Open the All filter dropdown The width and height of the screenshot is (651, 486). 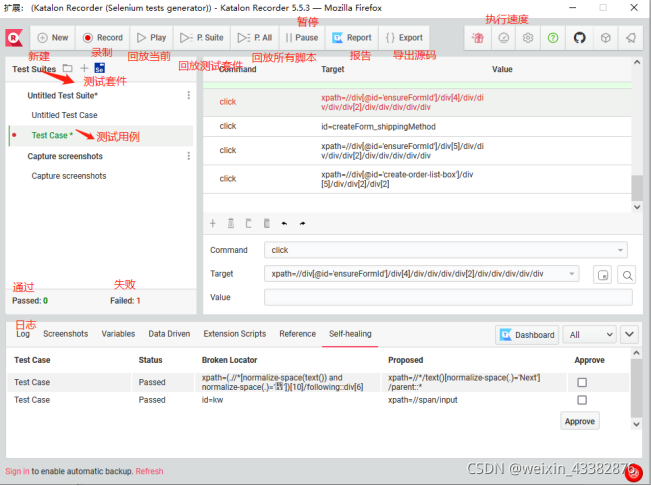click(x=590, y=335)
